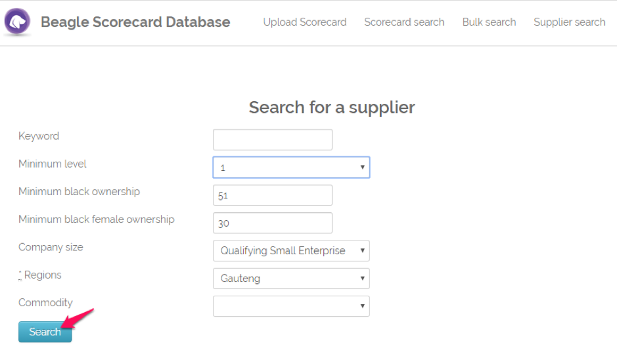Click the Minimum level dropdown arrow

363,168
